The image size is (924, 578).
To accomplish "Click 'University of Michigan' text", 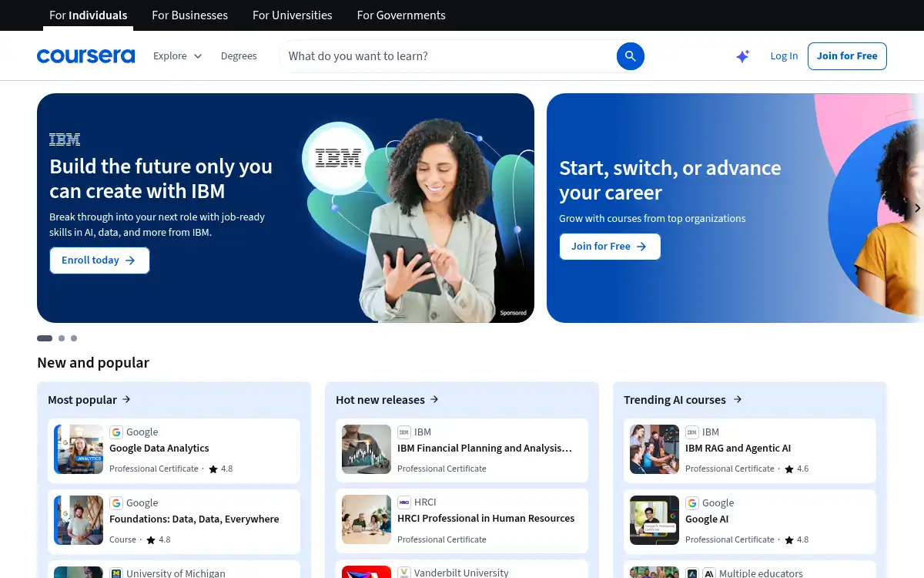I will click(x=176, y=573).
